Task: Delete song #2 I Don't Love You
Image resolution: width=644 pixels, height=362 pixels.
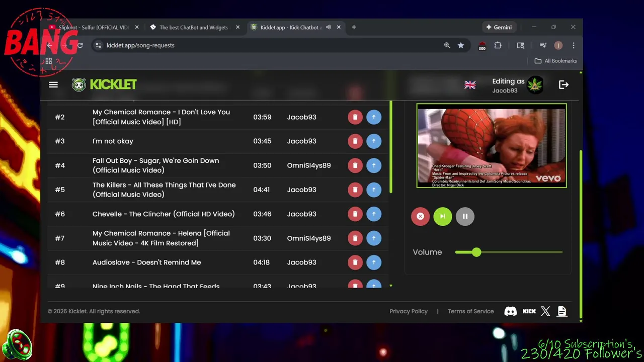Action: (355, 117)
